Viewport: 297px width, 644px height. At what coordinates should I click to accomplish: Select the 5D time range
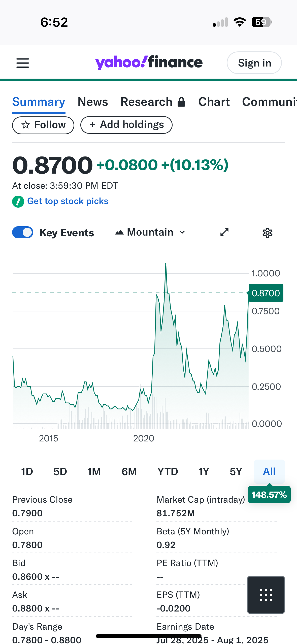click(x=60, y=472)
